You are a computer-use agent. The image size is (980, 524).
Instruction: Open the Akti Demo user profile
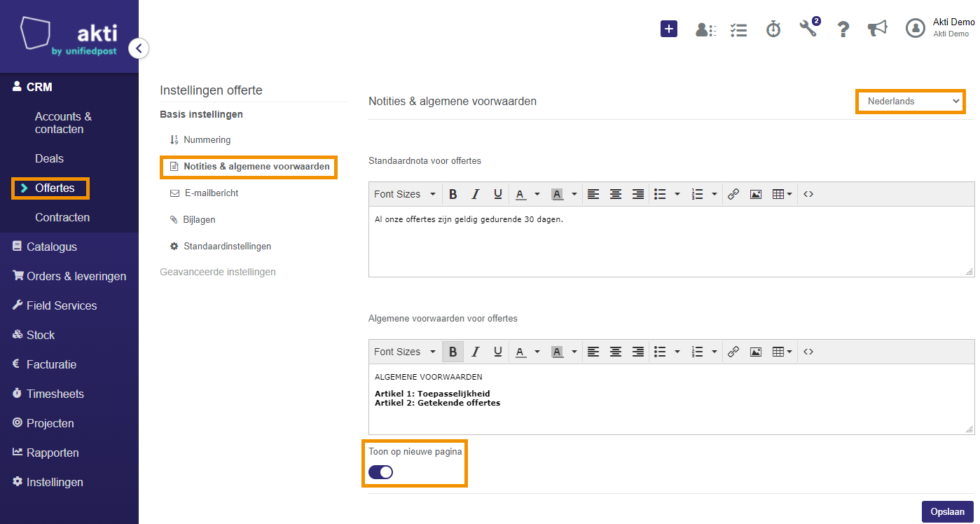click(939, 28)
